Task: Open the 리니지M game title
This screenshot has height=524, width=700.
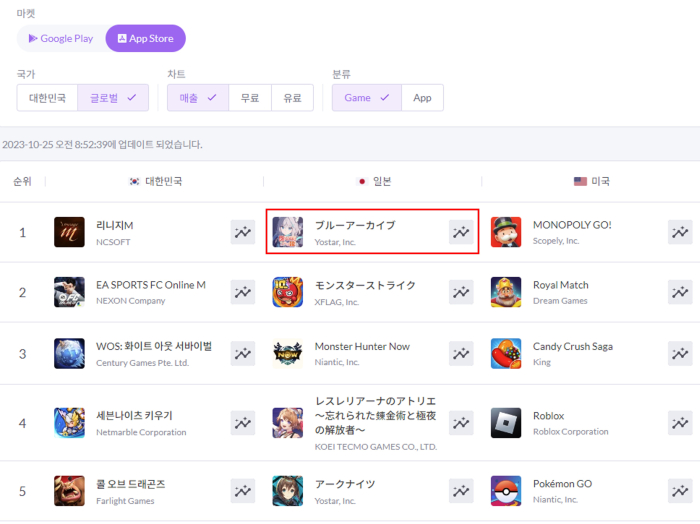Action: pos(115,225)
